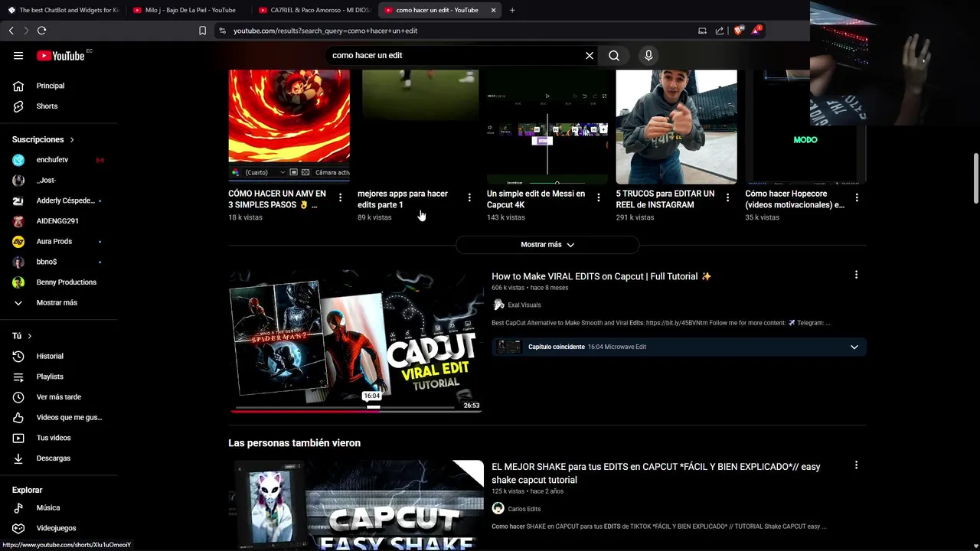Switch to the 'CA7RIEL & Paco Amoroso' tab
This screenshot has height=551, width=980.
[315, 10]
